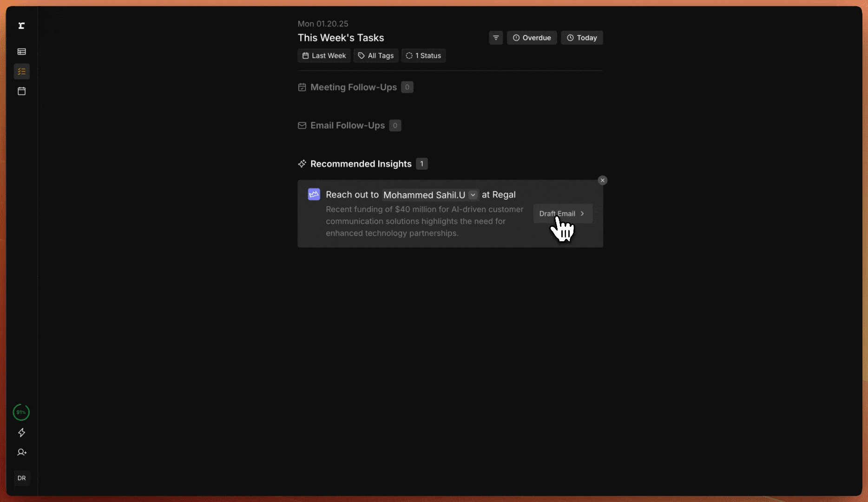
Task: Open the table view sidebar icon
Action: (x=21, y=52)
